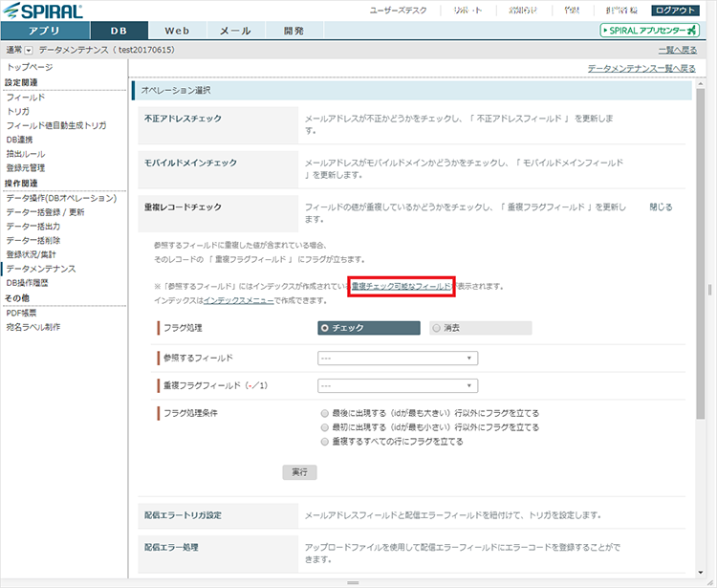
Task: Click the SPIRAL logo
Action: click(x=42, y=11)
